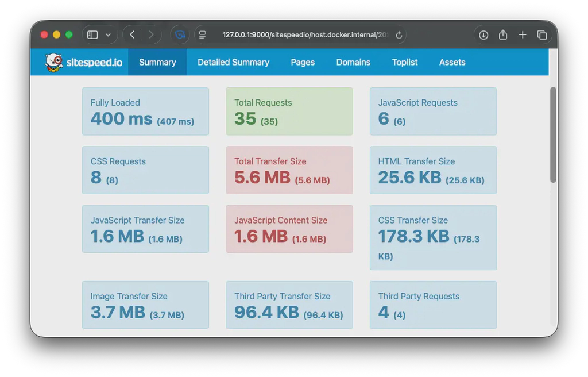Switch to the Detailed Summary tab
The width and height of the screenshot is (588, 377).
tap(233, 62)
